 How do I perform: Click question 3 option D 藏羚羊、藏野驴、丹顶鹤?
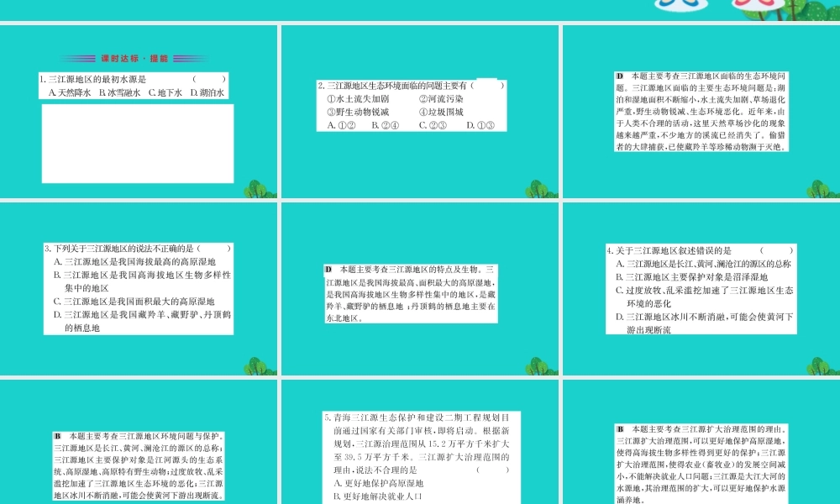tap(143, 322)
